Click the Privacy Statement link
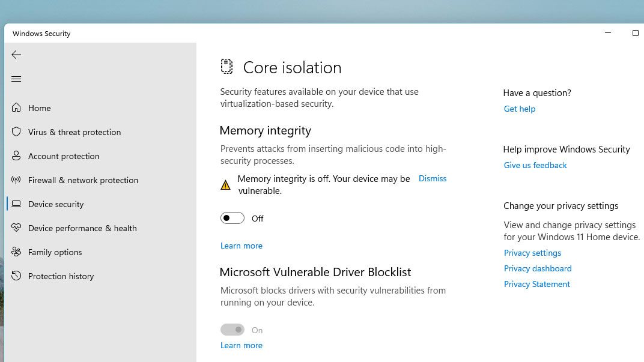The height and width of the screenshot is (362, 644). (x=536, y=284)
